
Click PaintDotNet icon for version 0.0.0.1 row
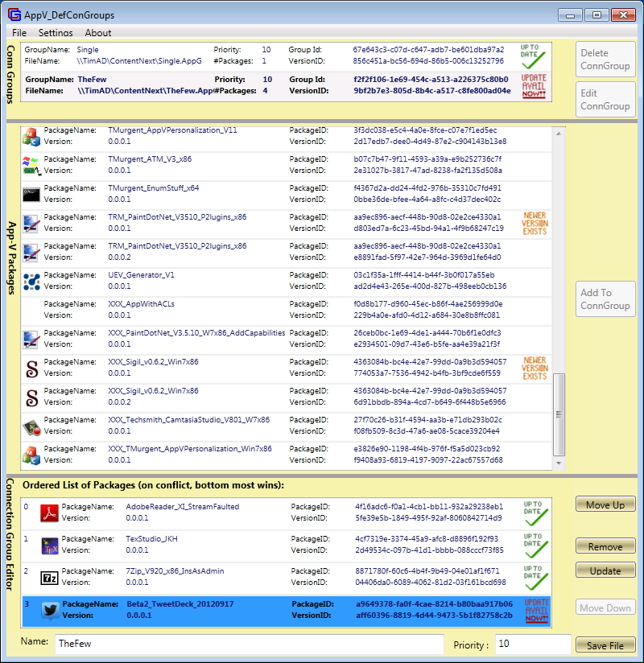[x=31, y=224]
